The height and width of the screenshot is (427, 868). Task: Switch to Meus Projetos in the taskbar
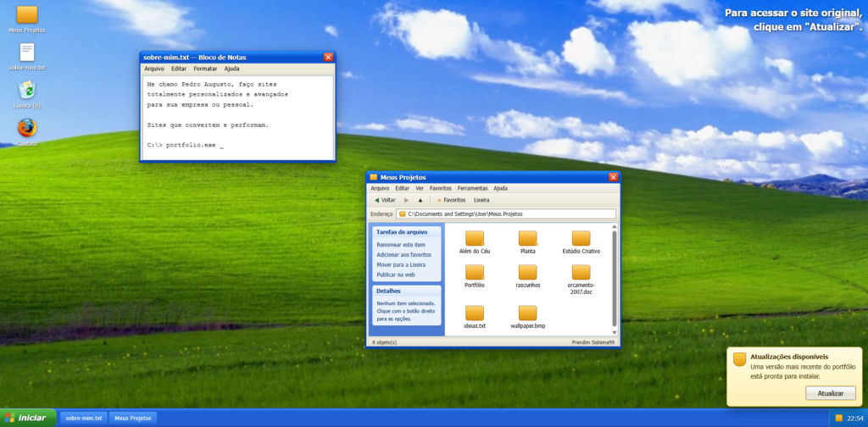pos(133,419)
